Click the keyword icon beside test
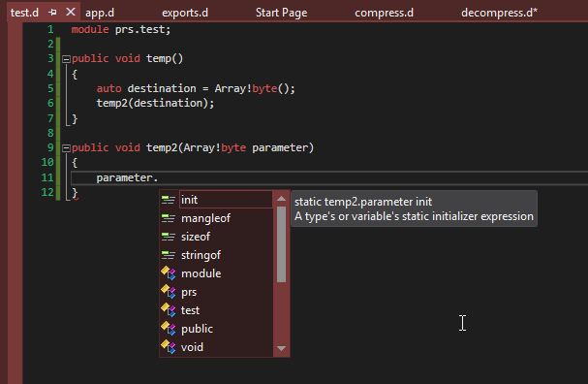 (169, 310)
